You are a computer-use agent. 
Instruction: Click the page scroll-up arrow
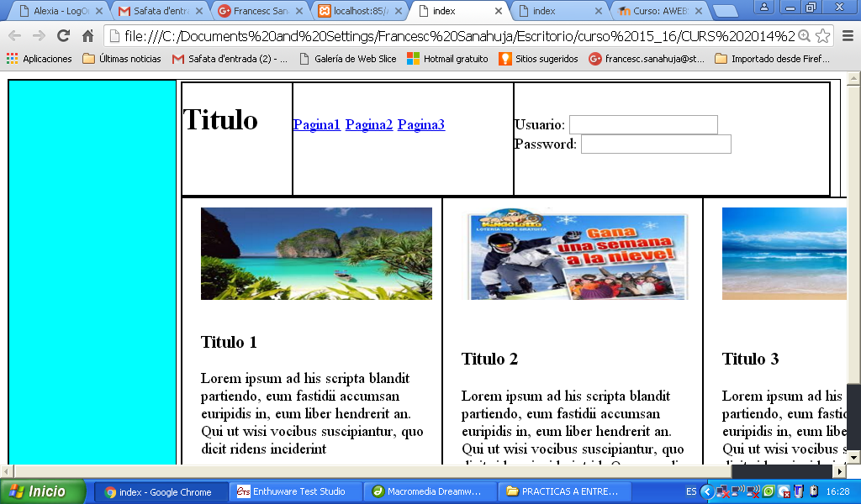[853, 78]
